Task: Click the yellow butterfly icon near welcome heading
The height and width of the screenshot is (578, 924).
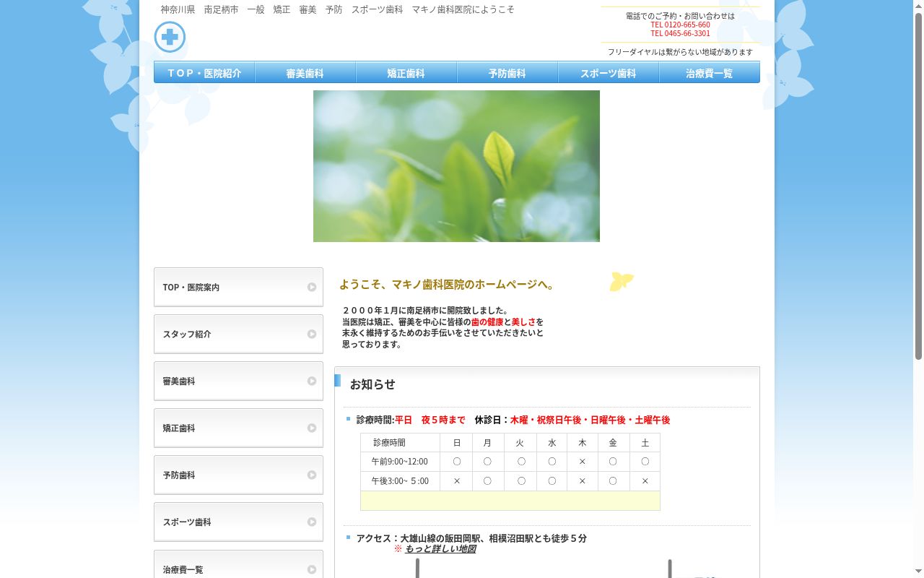Action: pyautogui.click(x=622, y=281)
